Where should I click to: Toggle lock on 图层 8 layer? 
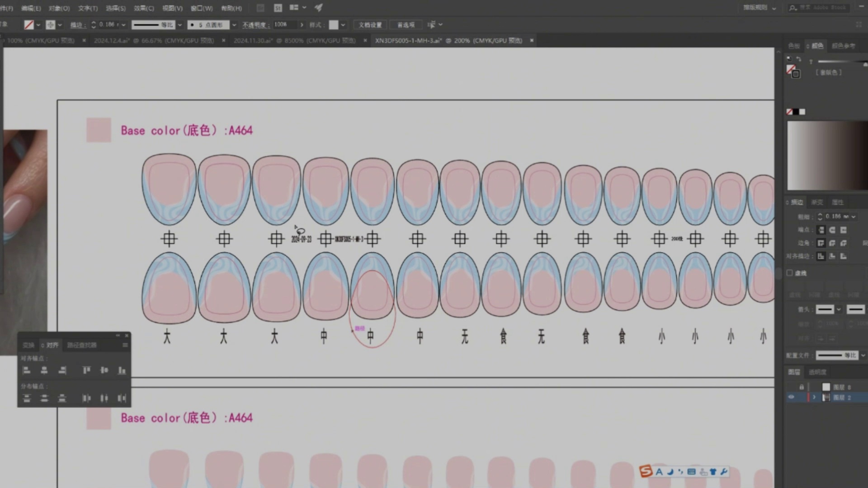point(802,387)
